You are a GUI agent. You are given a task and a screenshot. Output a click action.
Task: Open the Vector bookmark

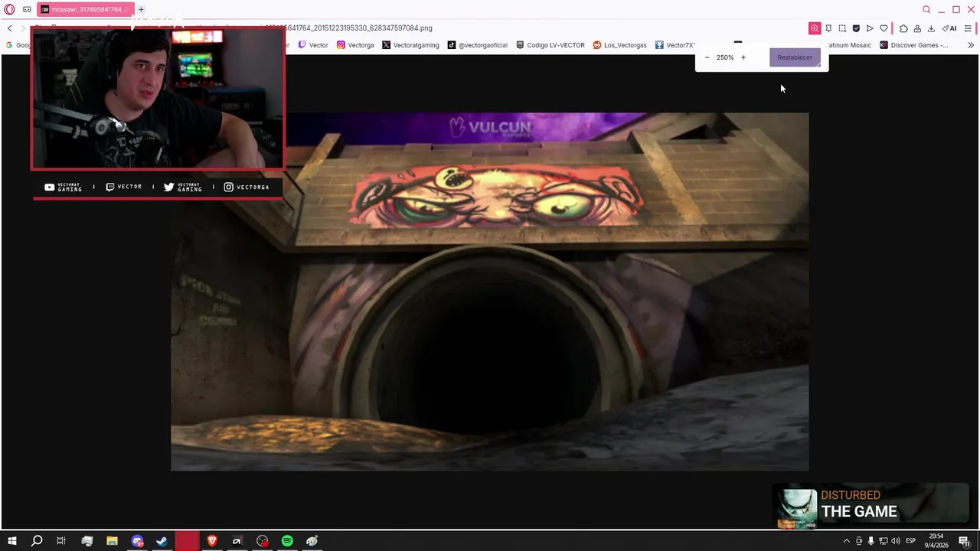[x=313, y=45]
